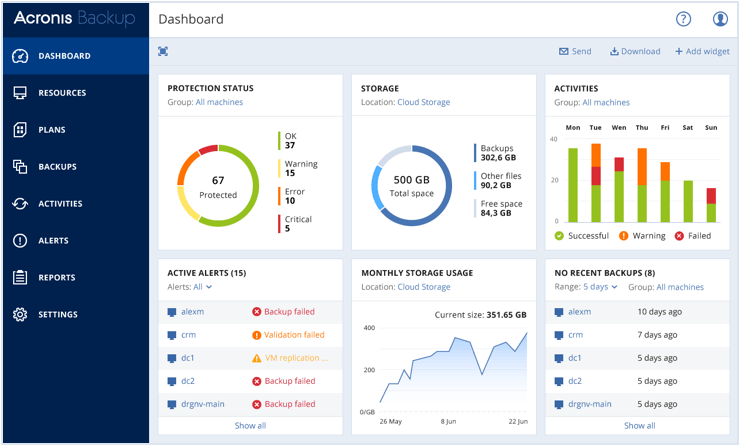Click the Alerts exclamation icon in sidebar
Viewport: 740px width, 446px height.
[19, 241]
